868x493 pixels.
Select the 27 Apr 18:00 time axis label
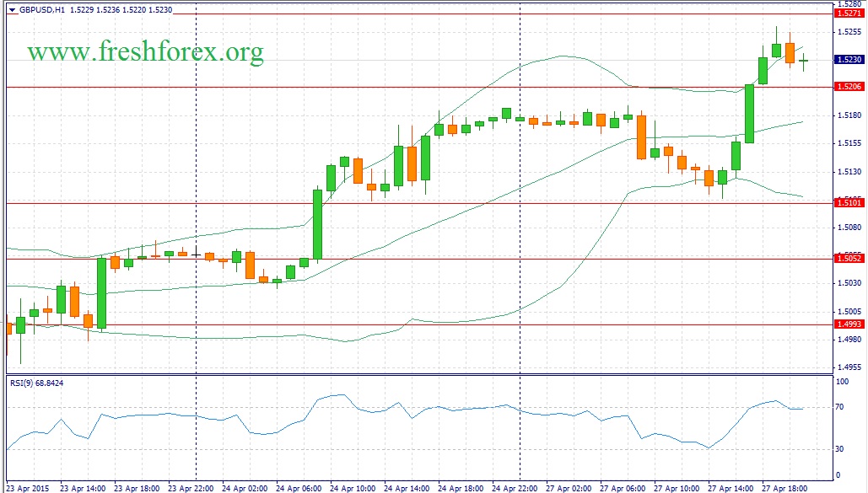pyautogui.click(x=785, y=487)
